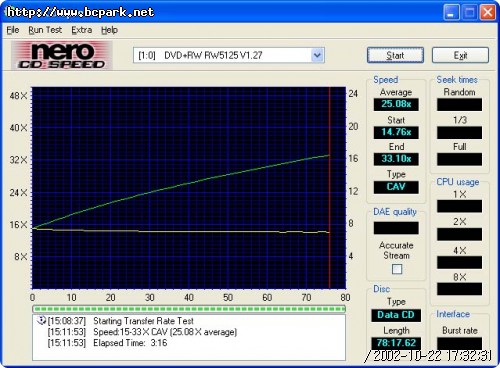Click the green test progress bar
Viewport: 500px width, 368px height.
tap(189, 309)
